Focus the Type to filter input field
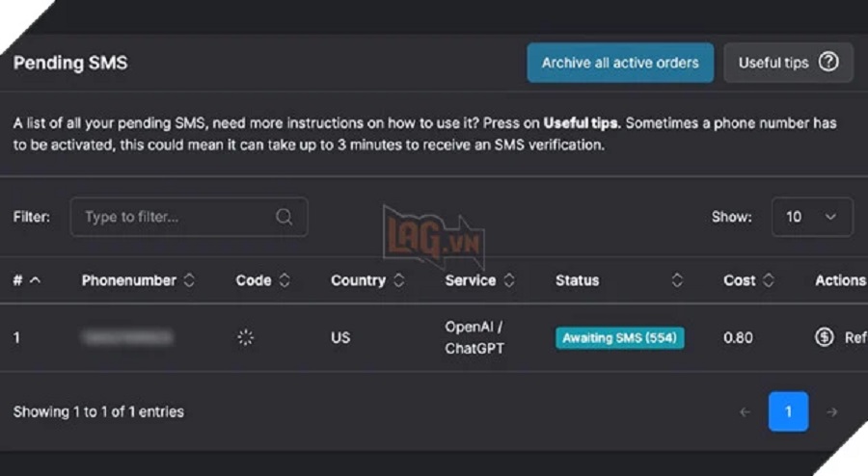Image resolution: width=868 pixels, height=476 pixels. coord(174,217)
